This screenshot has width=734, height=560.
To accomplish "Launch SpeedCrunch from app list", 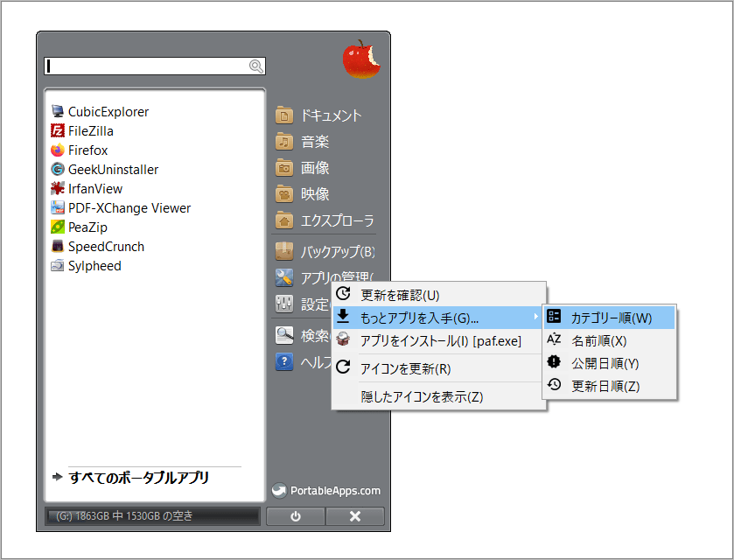I will (106, 246).
